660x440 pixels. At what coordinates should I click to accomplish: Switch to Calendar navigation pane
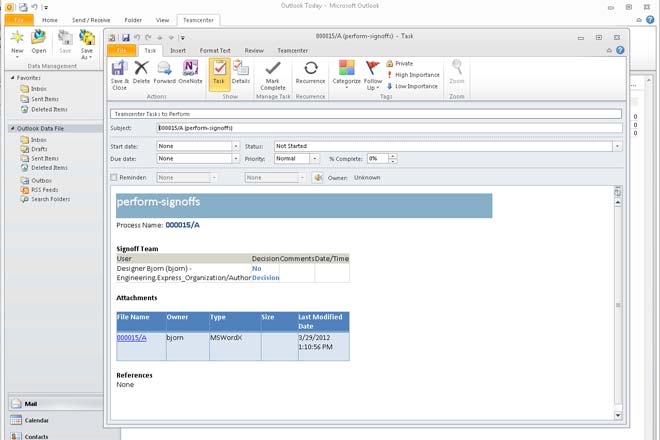56,420
